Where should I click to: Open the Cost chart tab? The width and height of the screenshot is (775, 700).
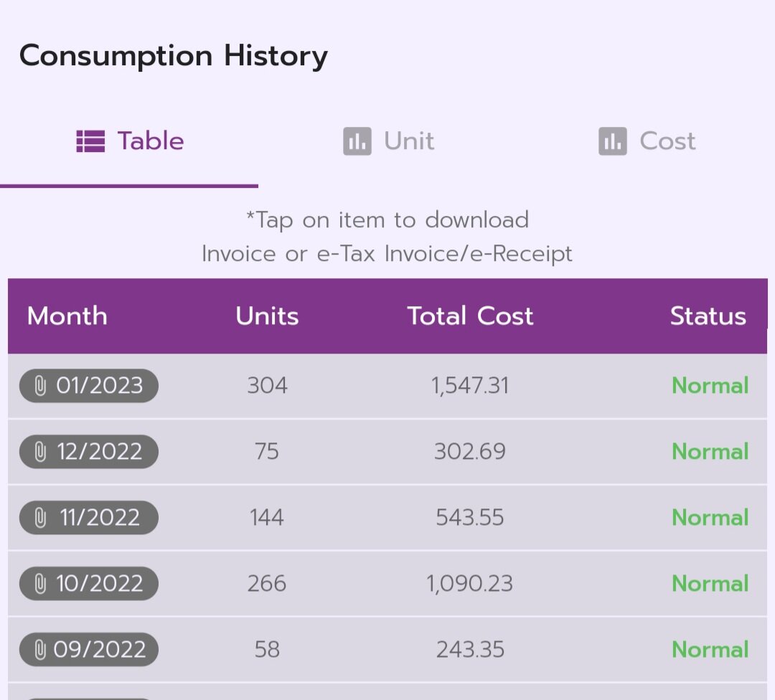click(x=647, y=141)
